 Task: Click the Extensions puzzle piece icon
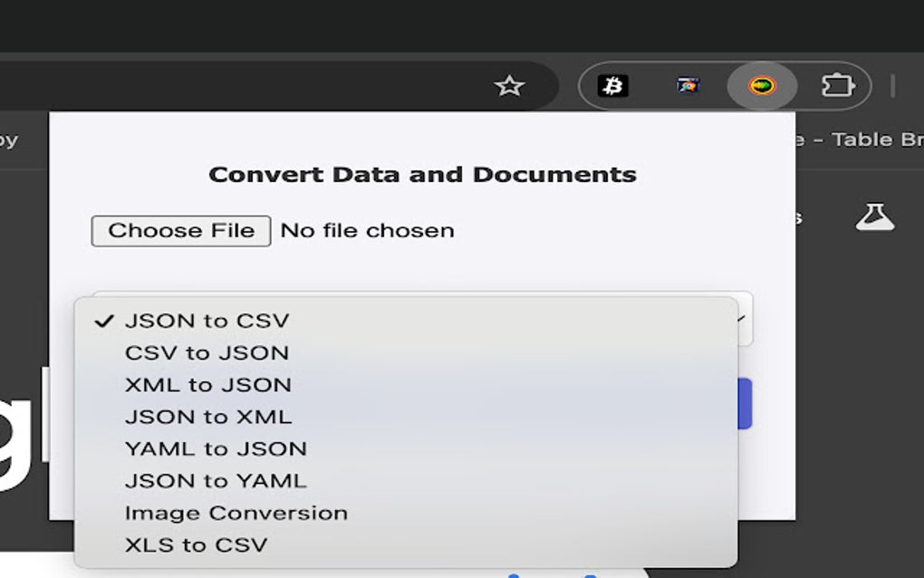[x=839, y=84]
